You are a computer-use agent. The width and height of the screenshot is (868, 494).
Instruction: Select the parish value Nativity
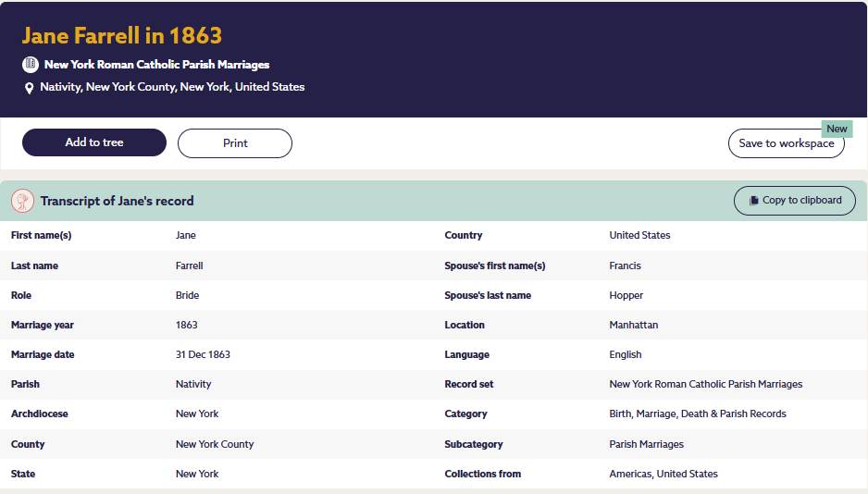tap(193, 384)
